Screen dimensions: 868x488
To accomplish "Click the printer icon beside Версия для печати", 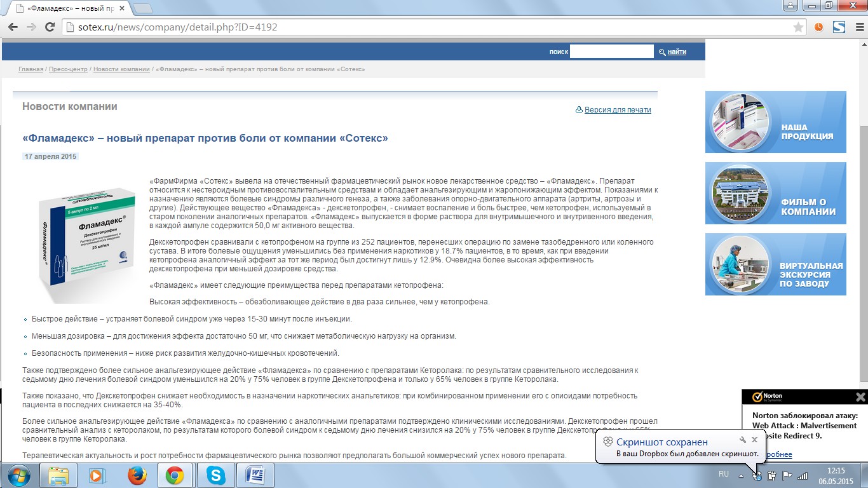I will [579, 109].
